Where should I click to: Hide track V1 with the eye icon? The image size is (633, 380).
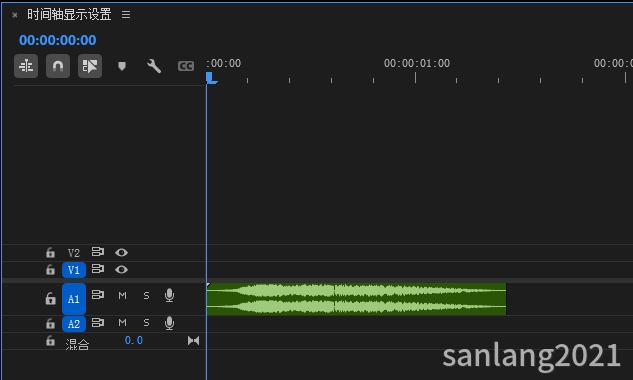[x=122, y=269]
